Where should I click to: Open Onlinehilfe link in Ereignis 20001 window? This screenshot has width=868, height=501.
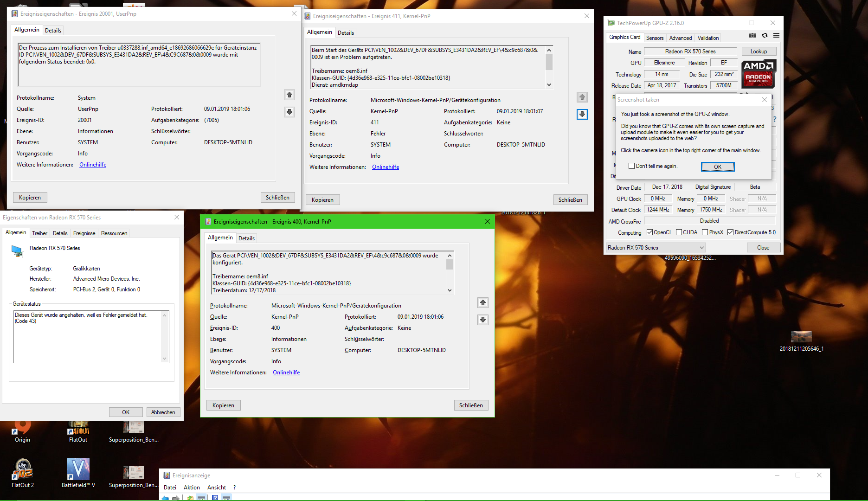click(93, 165)
